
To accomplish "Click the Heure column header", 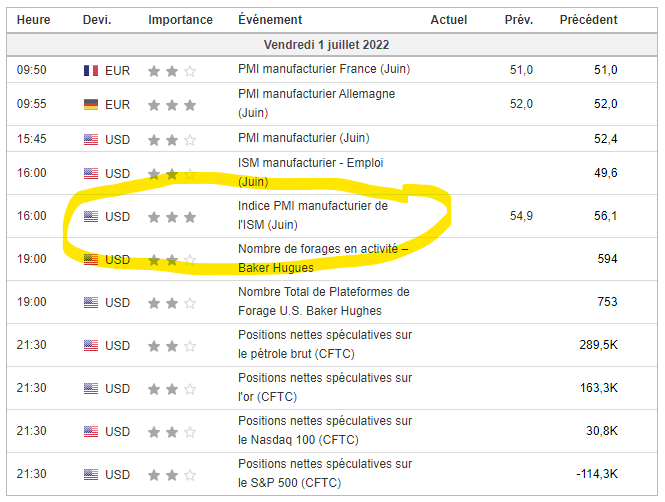I will click(33, 20).
